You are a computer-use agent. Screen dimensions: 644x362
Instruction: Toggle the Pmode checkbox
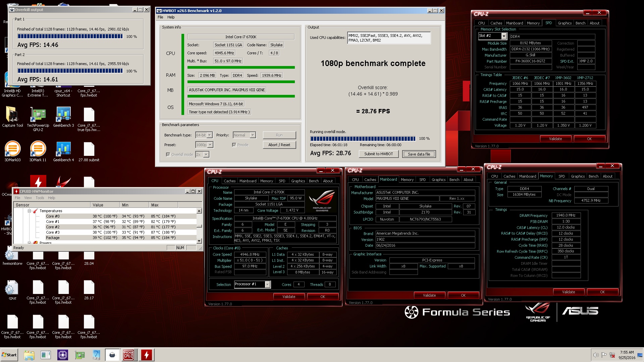pyautogui.click(x=234, y=145)
